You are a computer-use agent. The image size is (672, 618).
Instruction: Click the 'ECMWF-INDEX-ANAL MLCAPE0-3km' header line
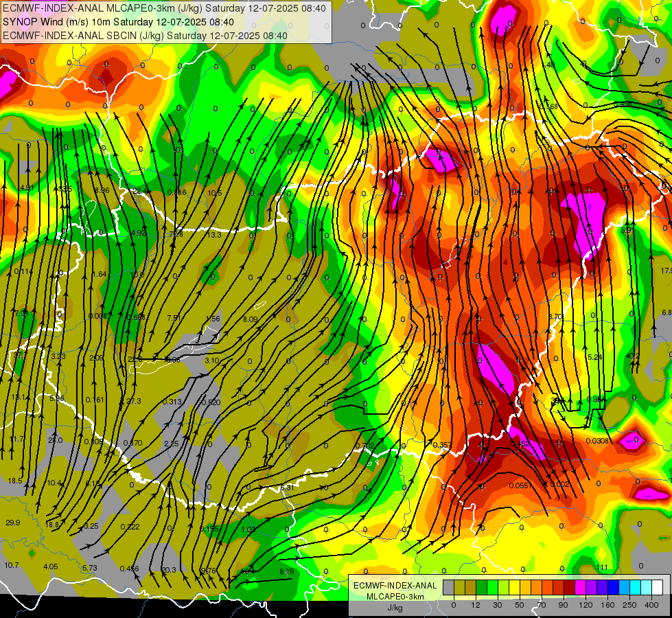164,8
